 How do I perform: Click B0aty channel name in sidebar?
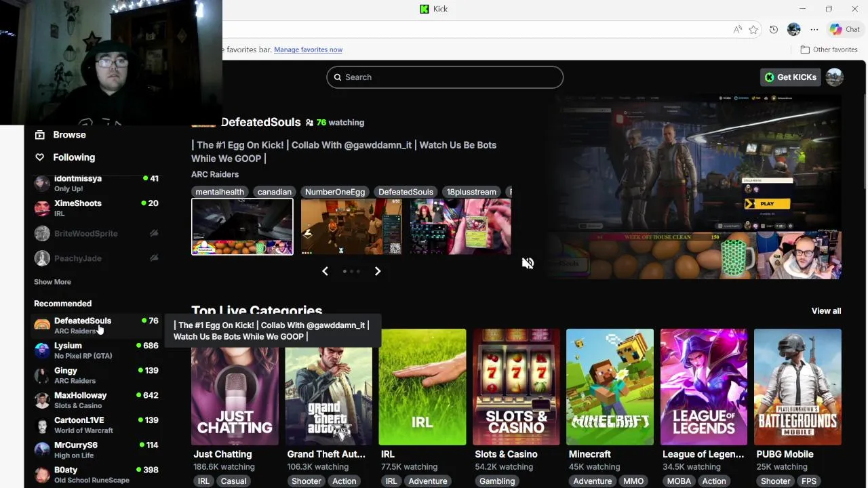click(66, 470)
